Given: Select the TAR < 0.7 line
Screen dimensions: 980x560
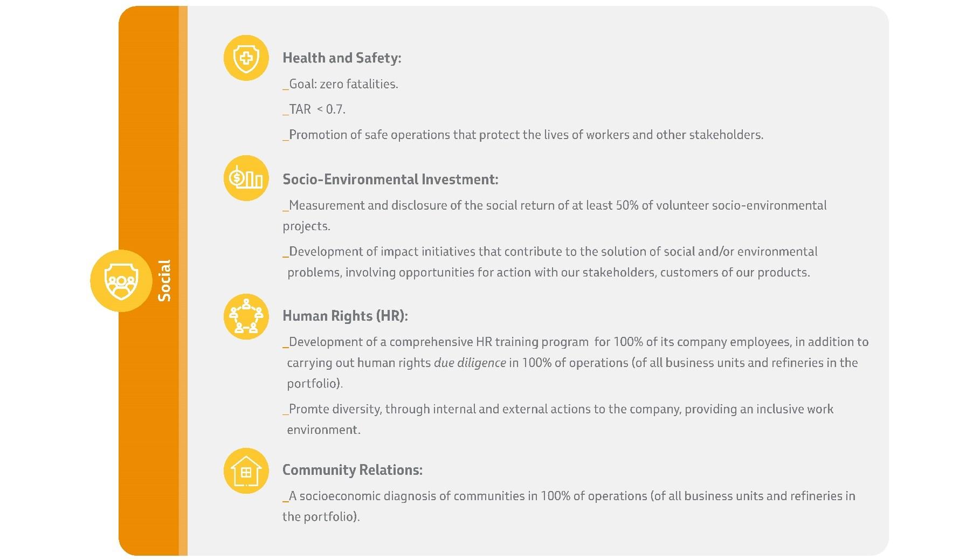Looking at the screenshot, I should [x=314, y=109].
